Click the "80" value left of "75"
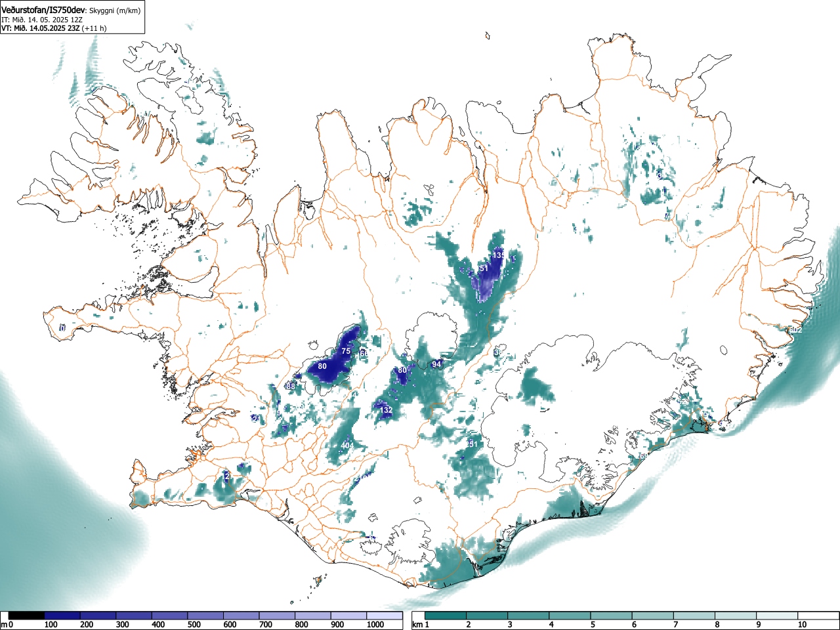This screenshot has height=630, width=840. [x=322, y=366]
